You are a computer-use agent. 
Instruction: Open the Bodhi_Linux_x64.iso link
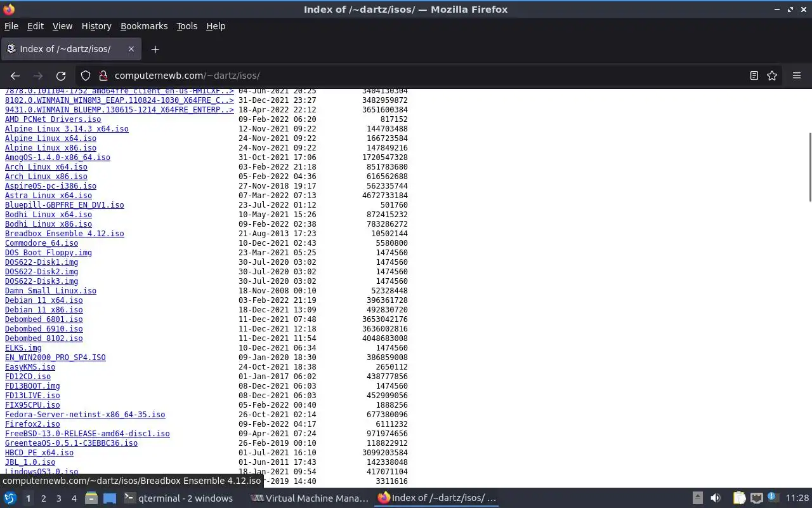(48, 215)
